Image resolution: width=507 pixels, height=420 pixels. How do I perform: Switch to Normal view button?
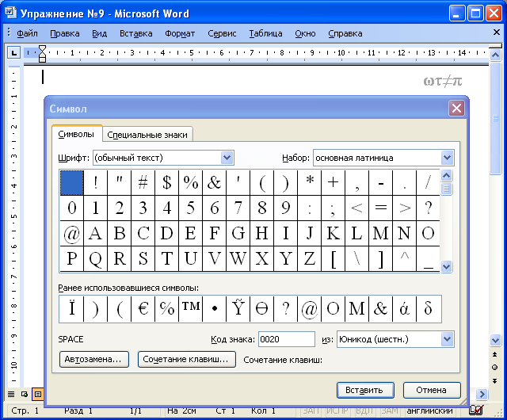(11, 394)
